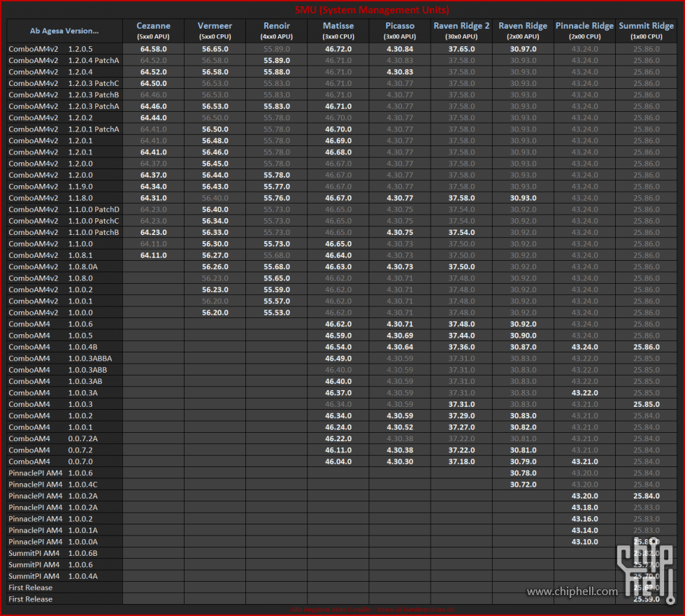Screen dimensions: 685x616
Task: Select row label SummitPI AM4 1.0.0.6B
Action: tap(53, 553)
